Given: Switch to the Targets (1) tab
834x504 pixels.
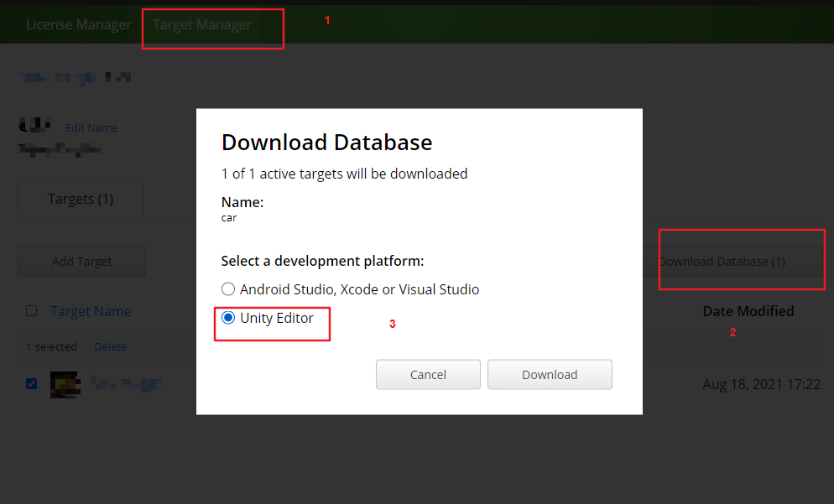Looking at the screenshot, I should (81, 199).
